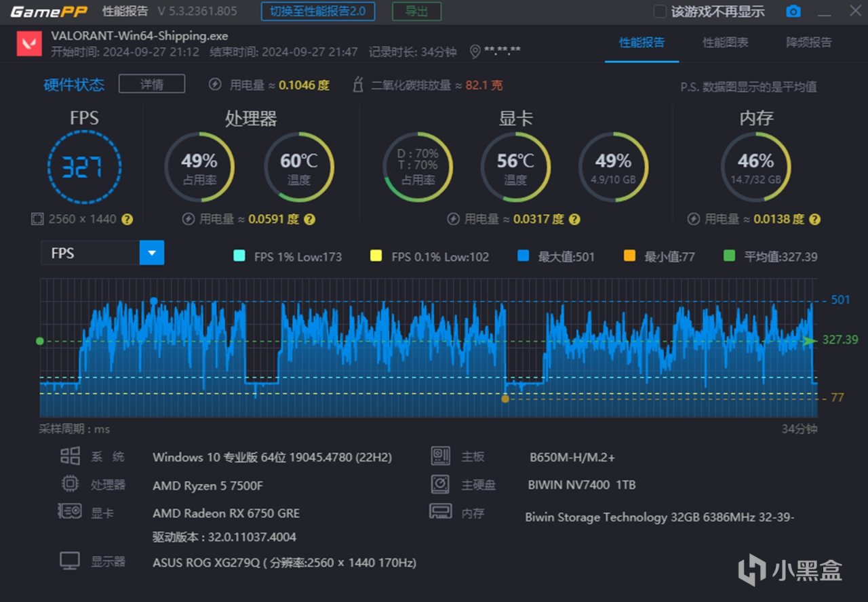The height and width of the screenshot is (602, 868).
Task: Click the VALORANT game icon
Action: pos(30,43)
